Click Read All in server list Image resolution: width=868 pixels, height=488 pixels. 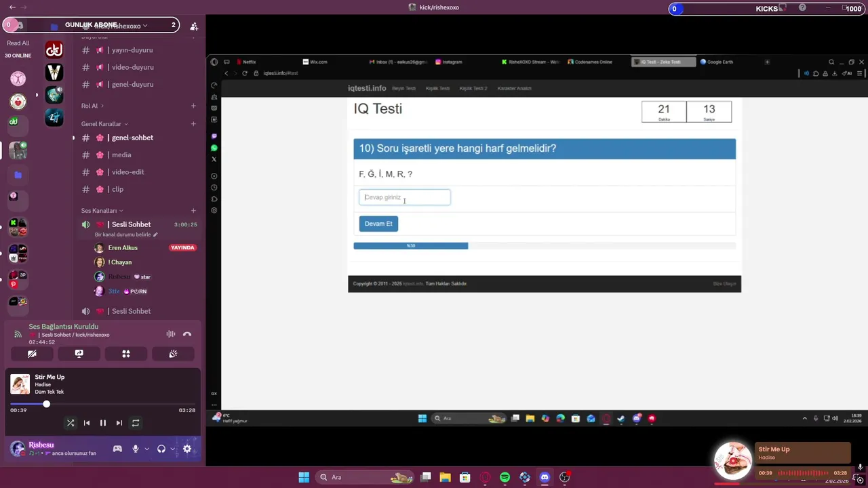18,43
